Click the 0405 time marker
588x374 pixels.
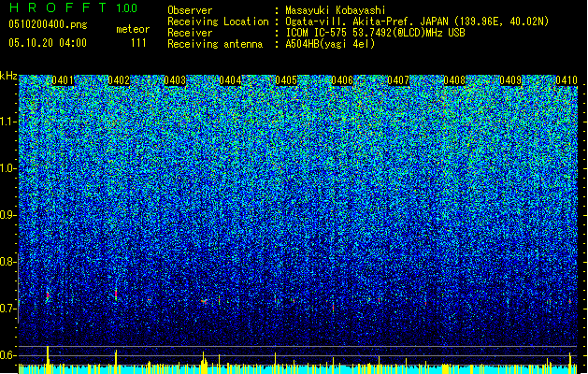[x=287, y=80]
